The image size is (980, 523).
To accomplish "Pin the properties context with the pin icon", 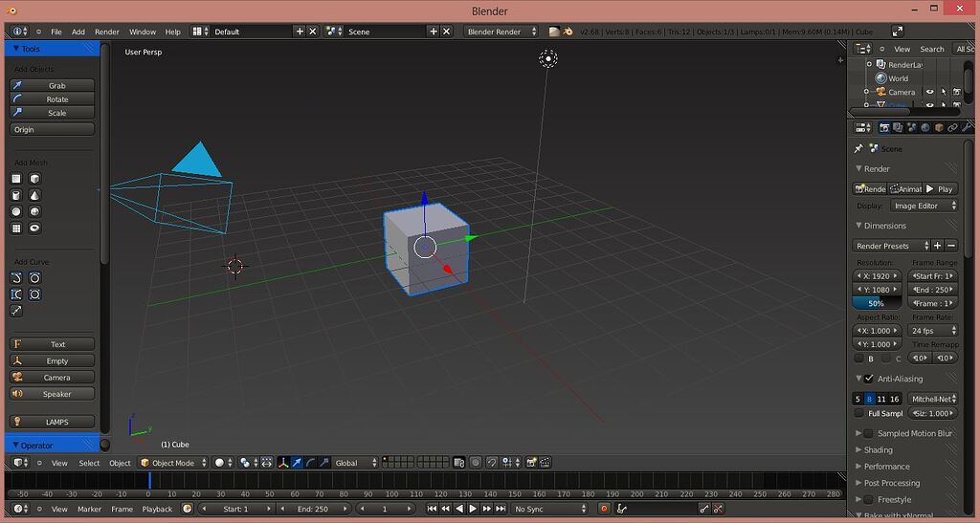I will pyautogui.click(x=858, y=148).
